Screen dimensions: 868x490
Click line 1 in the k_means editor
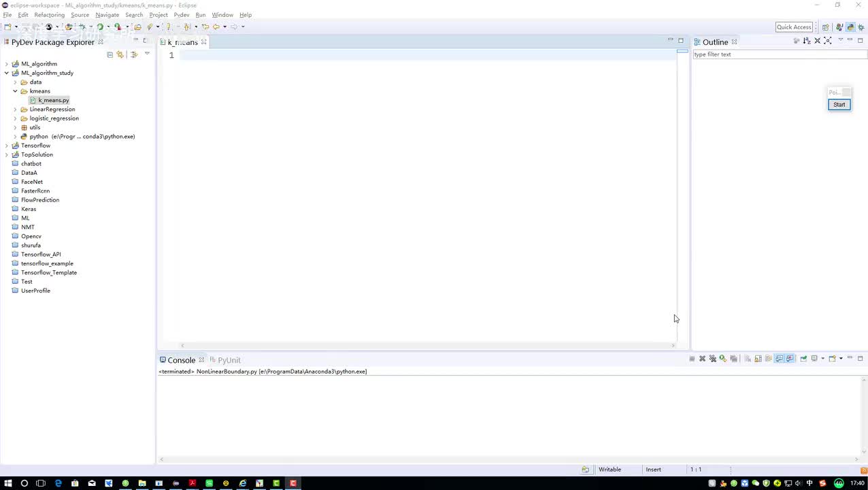429,55
